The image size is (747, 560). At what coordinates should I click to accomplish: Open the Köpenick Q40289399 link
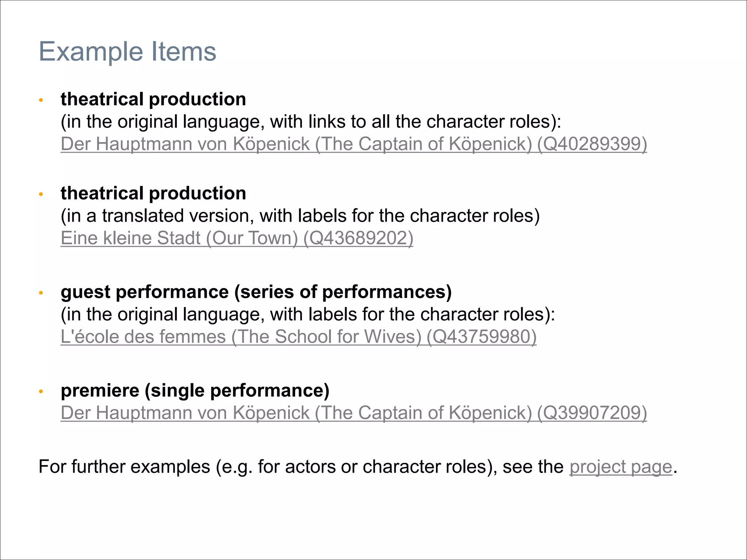[353, 144]
